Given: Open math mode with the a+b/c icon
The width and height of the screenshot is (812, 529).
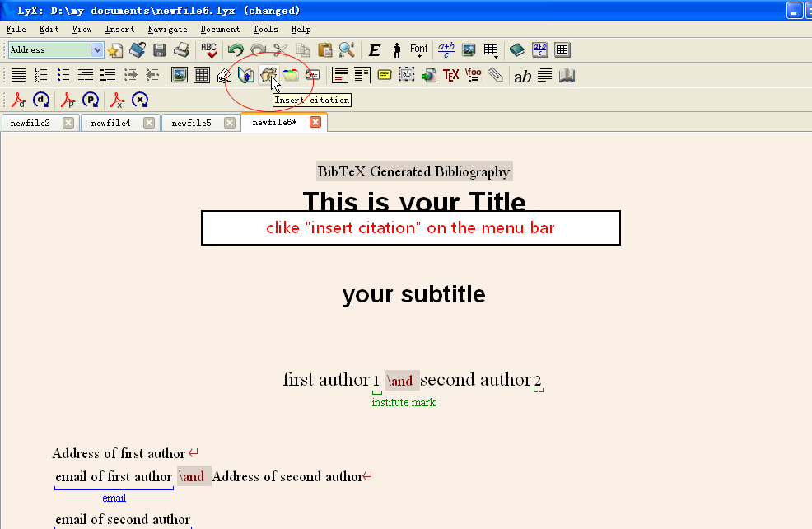Looking at the screenshot, I should pyautogui.click(x=445, y=49).
